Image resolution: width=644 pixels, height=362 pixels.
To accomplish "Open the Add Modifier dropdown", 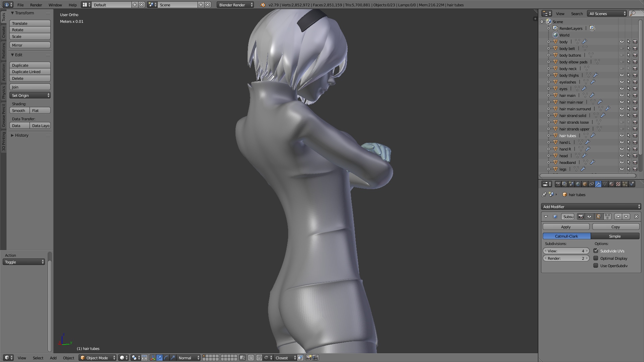I will click(591, 206).
